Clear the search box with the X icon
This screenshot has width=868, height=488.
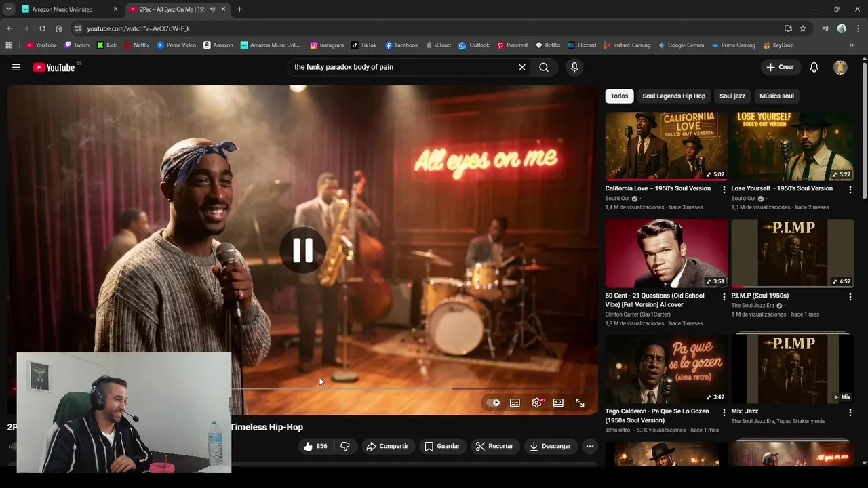(x=522, y=67)
